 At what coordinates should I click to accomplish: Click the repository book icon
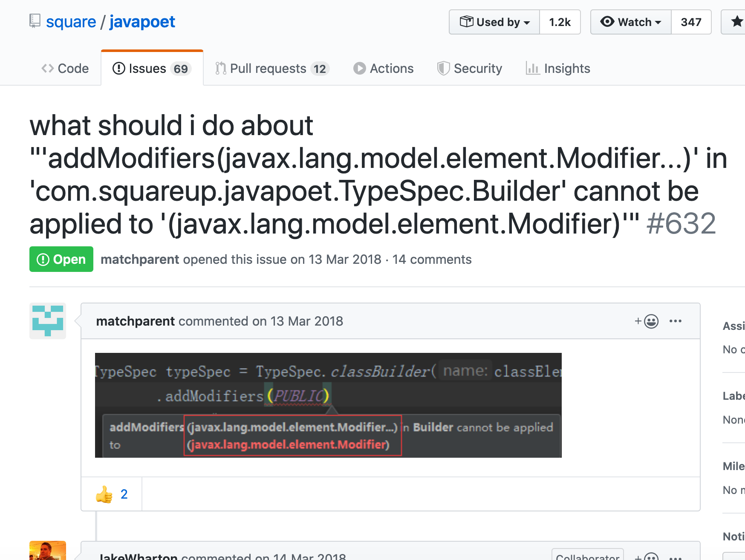click(x=35, y=21)
